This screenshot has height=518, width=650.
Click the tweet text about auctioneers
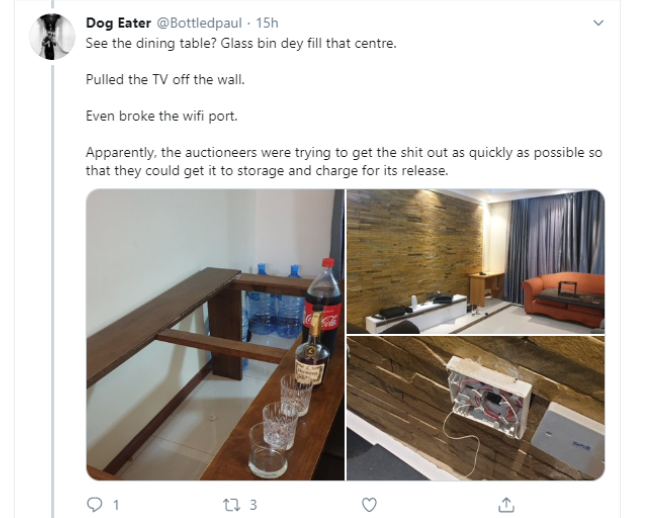344,161
